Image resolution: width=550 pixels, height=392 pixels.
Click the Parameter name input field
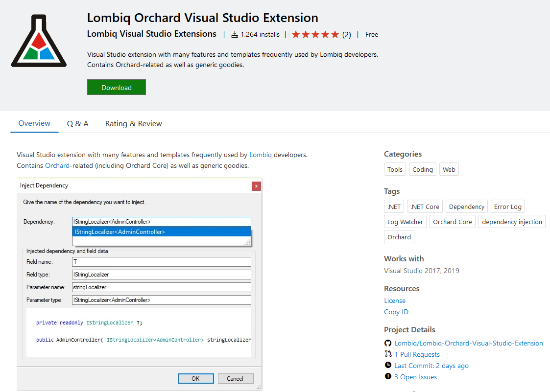point(161,287)
